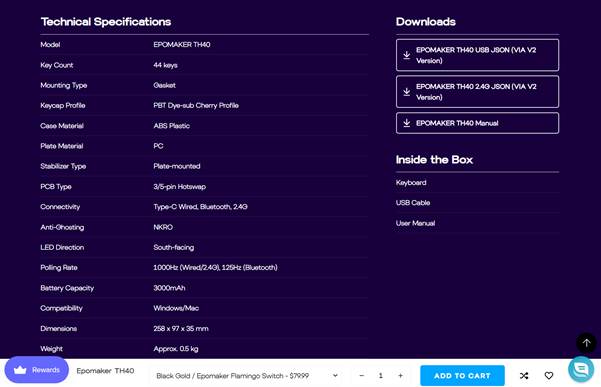Viewport: 601px width, 387px height.
Task: Download EPOMAKER TH40 USB JSON file
Action: (x=477, y=55)
